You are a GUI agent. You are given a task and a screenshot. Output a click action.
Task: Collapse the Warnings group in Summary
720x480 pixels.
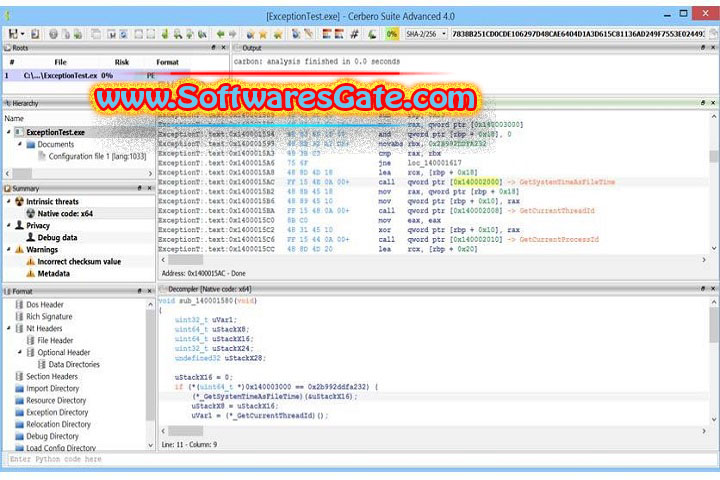(9, 249)
